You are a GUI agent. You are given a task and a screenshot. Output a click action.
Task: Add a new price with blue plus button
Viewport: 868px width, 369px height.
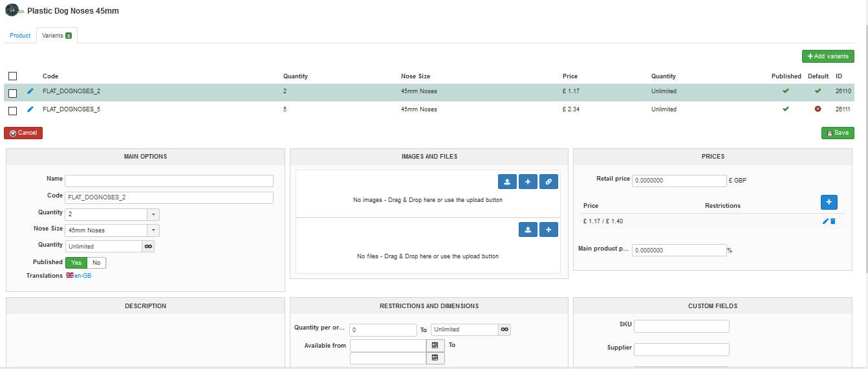tap(829, 202)
